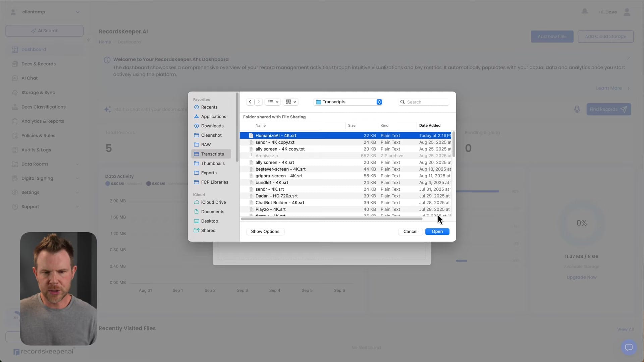Click the Open button in file dialog

pyautogui.click(x=437, y=232)
